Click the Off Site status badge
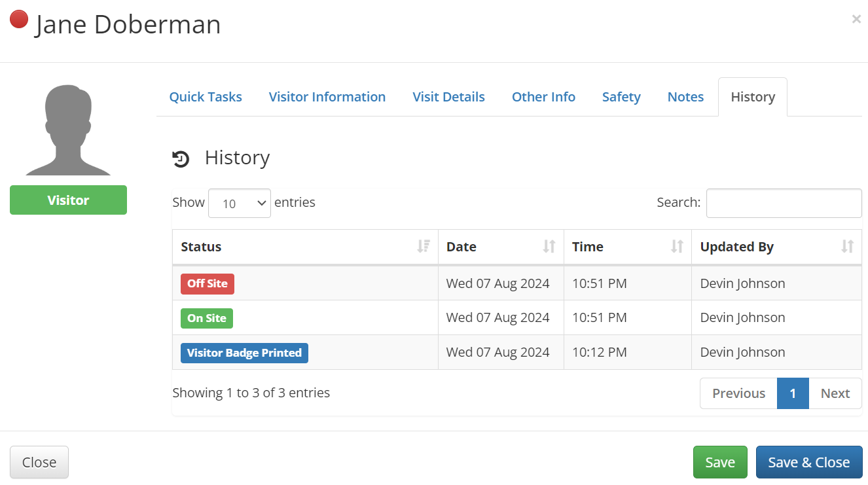868x485 pixels. coord(207,283)
